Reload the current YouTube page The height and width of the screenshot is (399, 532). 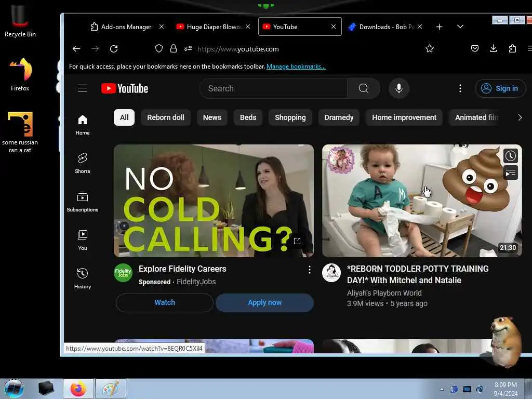pyautogui.click(x=114, y=49)
